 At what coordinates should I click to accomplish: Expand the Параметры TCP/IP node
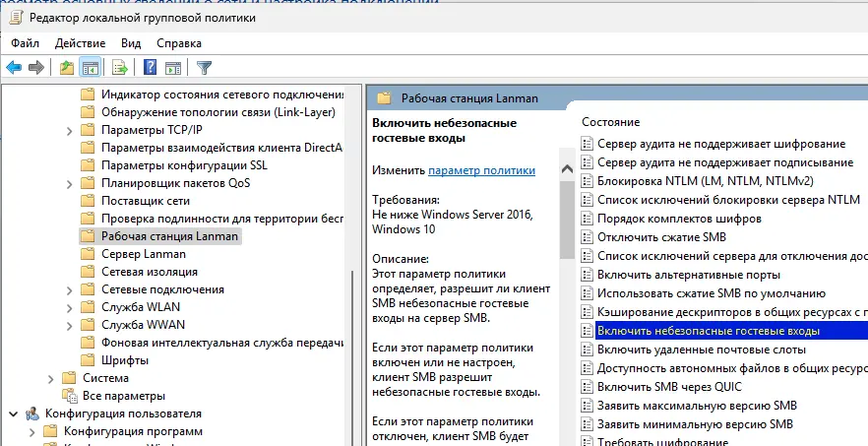[69, 131]
